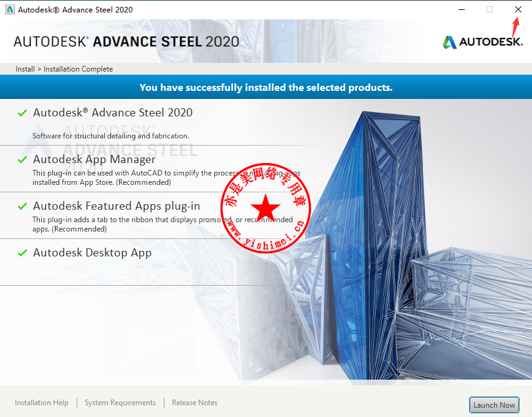This screenshot has width=532, height=417.
Task: Close the Advance Steel installer window
Action: 518,9
